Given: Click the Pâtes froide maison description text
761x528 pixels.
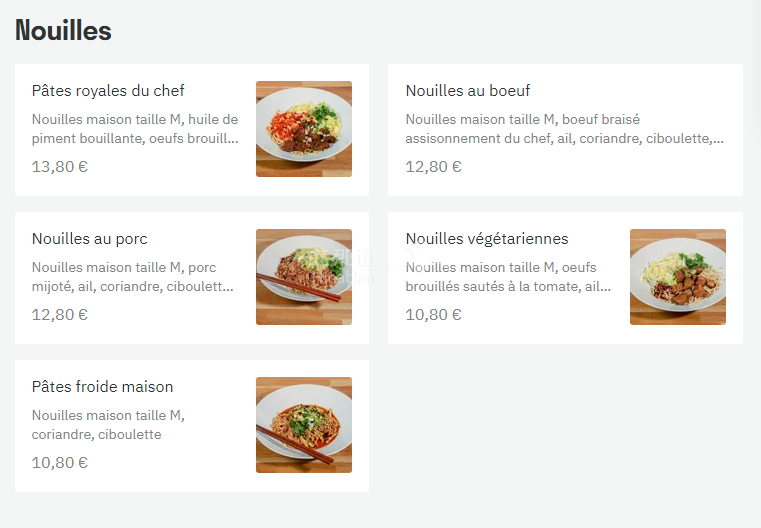Looking at the screenshot, I should [x=108, y=425].
